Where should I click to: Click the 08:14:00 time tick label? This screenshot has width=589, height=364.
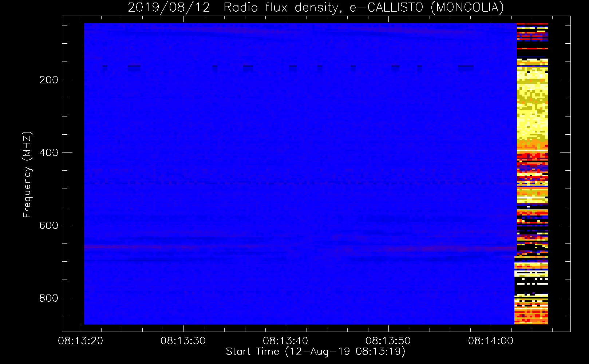(x=490, y=341)
